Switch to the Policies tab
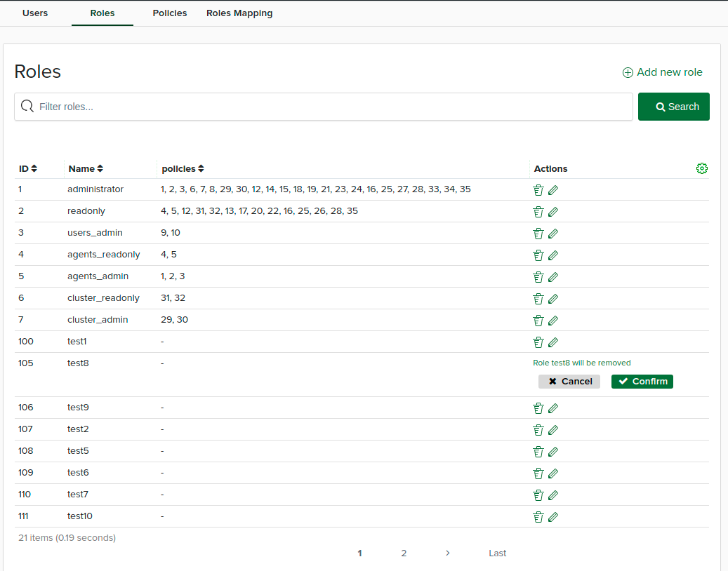 pos(169,13)
